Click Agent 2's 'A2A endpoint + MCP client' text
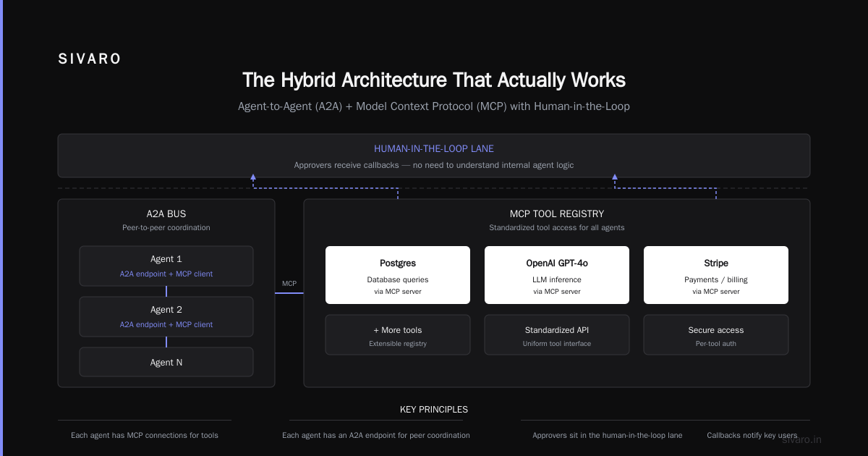The height and width of the screenshot is (456, 868). (166, 325)
